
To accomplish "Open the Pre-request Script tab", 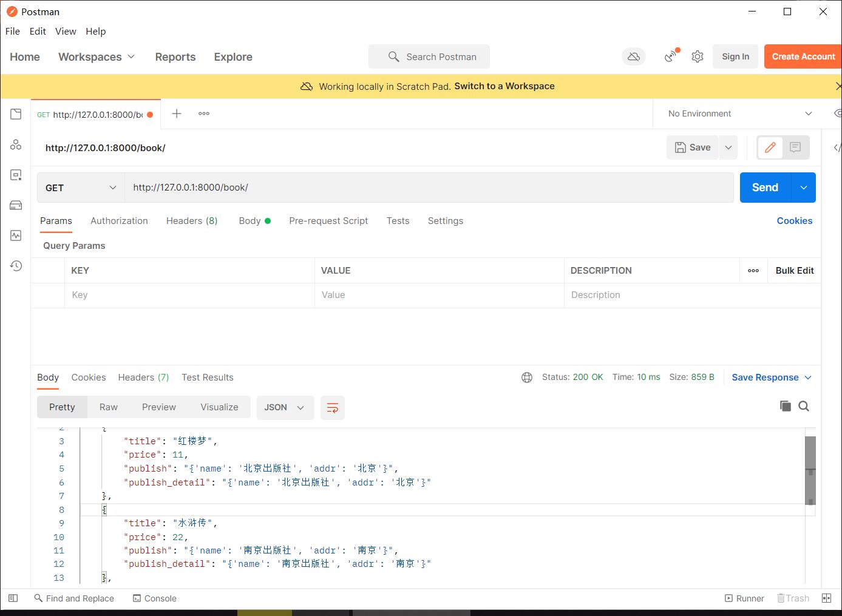I will [328, 221].
